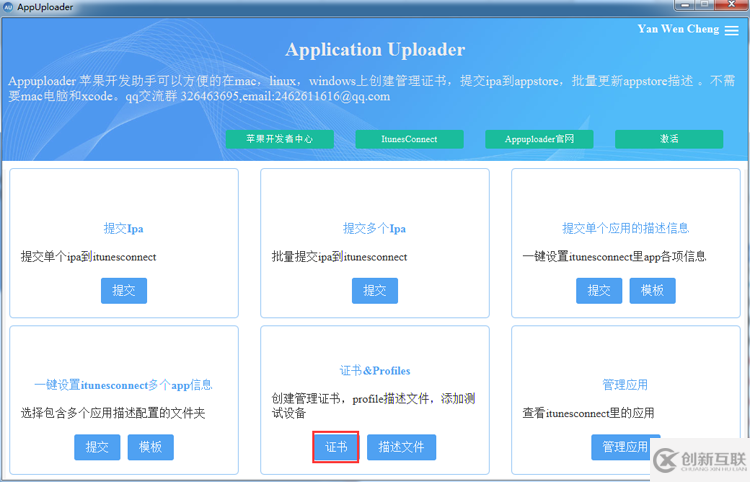Select the 提交Ipa card title
750x482 pixels.
[123, 229]
